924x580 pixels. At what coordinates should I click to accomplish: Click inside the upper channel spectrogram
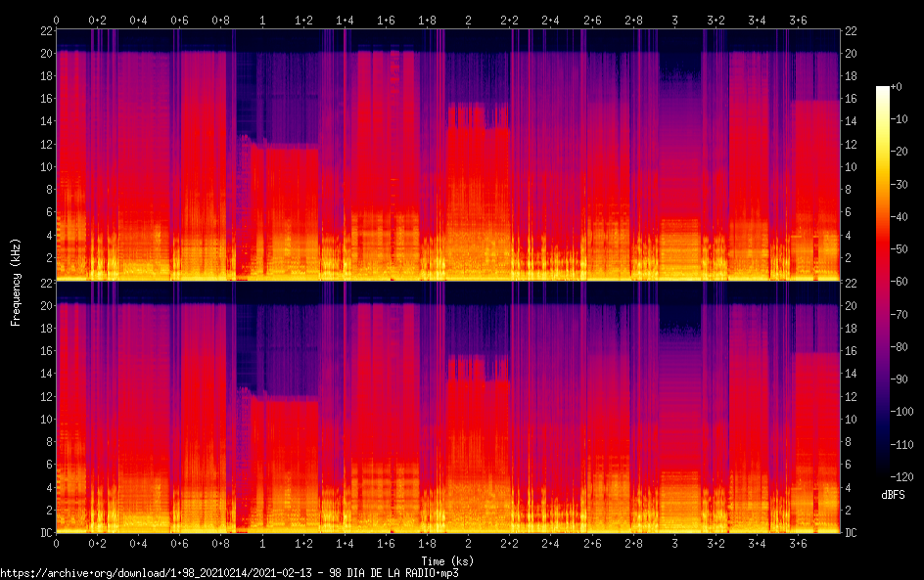[448, 155]
